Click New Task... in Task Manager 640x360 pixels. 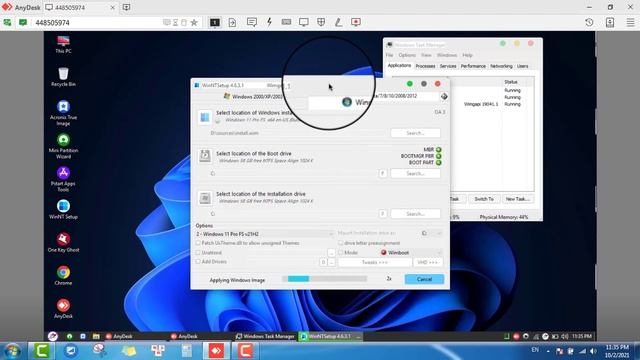517,199
